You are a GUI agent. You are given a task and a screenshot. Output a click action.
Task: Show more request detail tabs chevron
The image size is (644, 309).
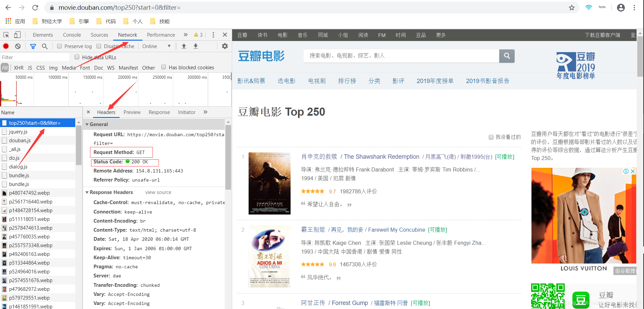click(205, 112)
